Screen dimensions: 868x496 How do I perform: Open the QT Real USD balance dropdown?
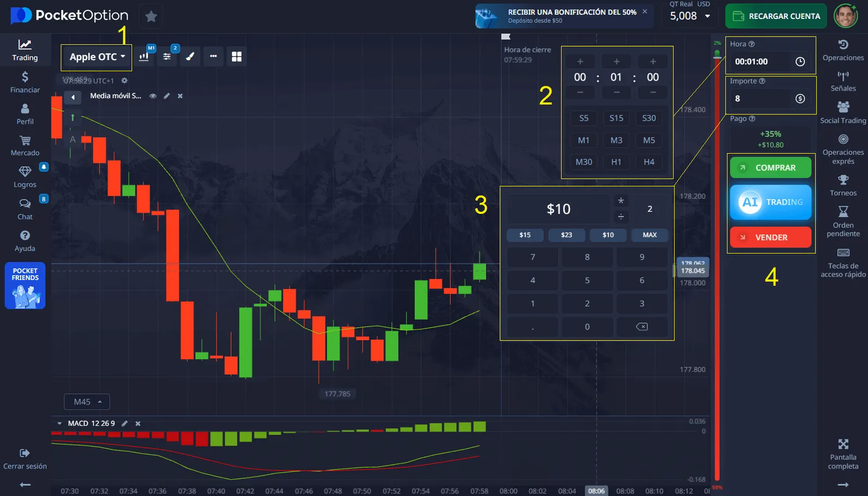coord(690,16)
